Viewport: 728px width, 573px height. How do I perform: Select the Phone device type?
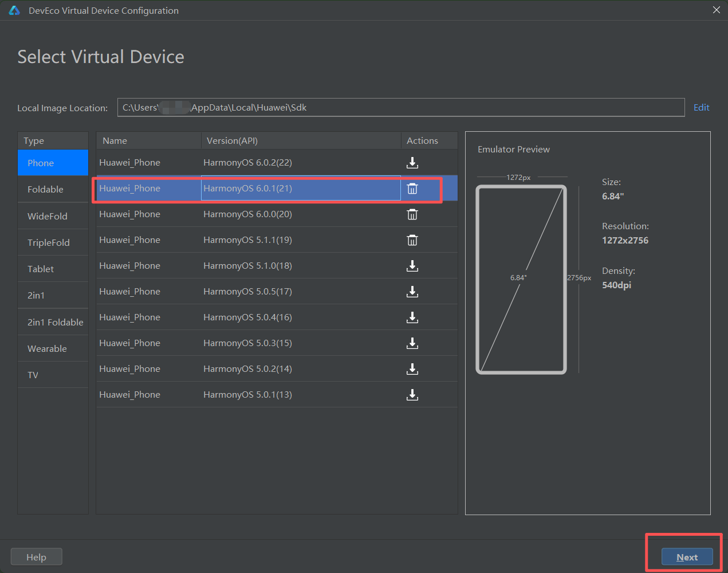(x=53, y=163)
